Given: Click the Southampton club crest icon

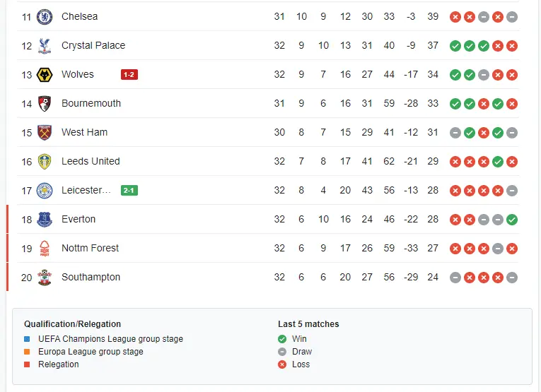Looking at the screenshot, I should tap(45, 277).
